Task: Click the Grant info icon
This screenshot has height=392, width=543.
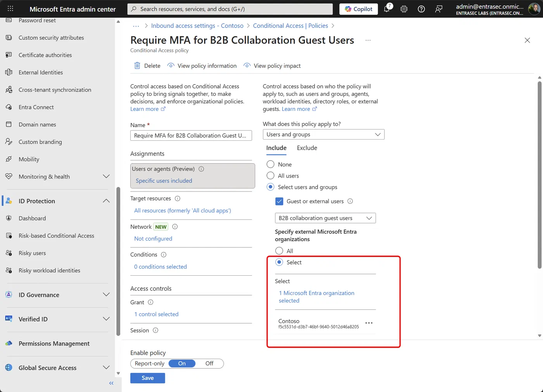Action: click(150, 302)
